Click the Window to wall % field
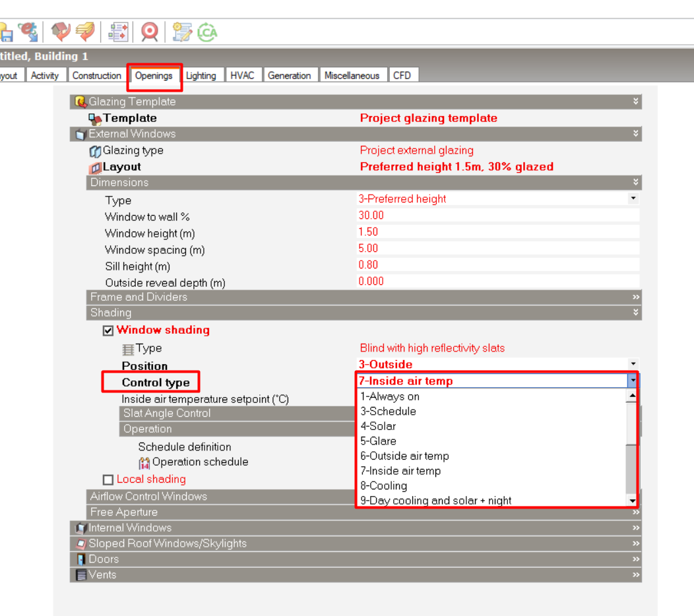Image resolution: width=694 pixels, height=616 pixels. tap(498, 216)
